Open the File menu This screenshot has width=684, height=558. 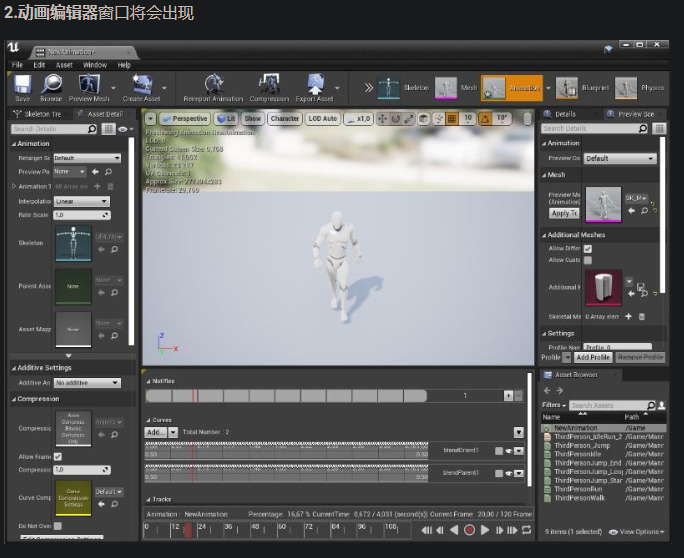(17, 65)
